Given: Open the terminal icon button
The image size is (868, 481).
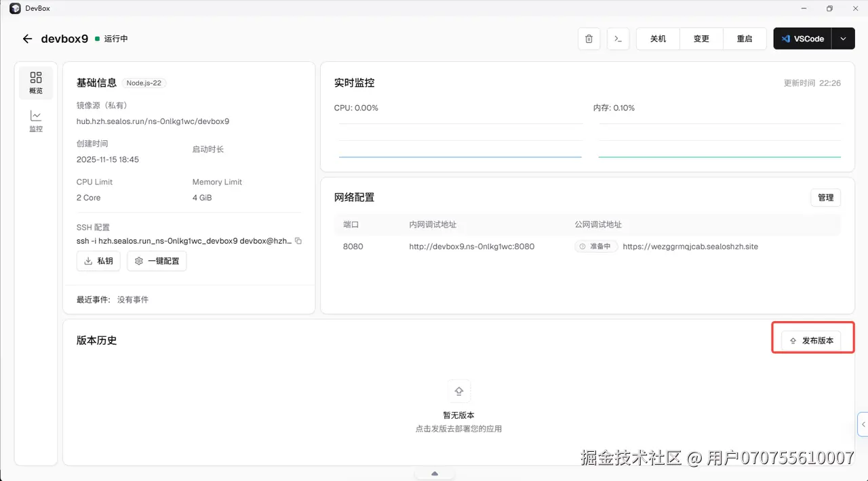Looking at the screenshot, I should click(x=618, y=39).
